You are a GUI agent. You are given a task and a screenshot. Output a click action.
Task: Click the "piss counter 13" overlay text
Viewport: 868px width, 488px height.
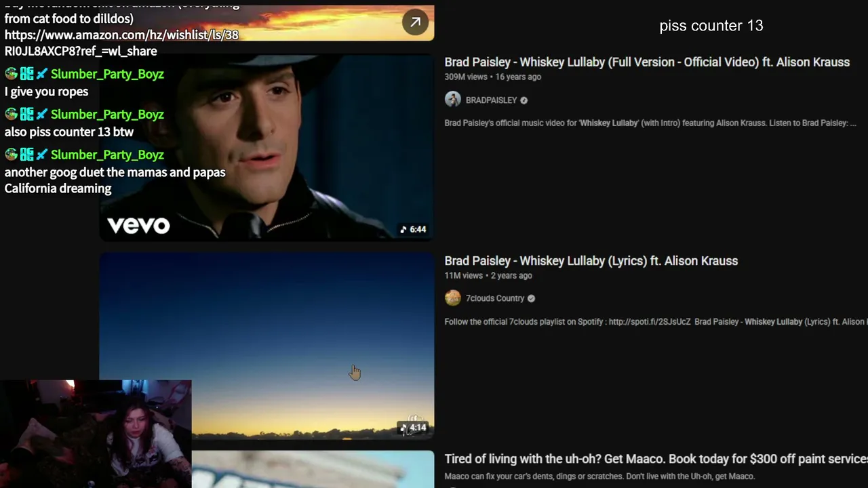(x=711, y=26)
